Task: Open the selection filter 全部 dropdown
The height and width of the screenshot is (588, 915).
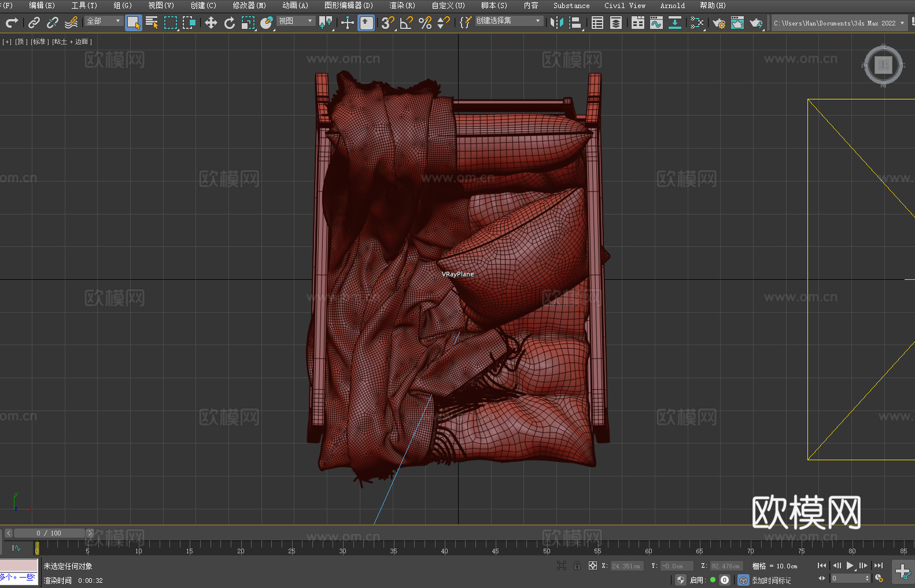Action: (x=104, y=21)
